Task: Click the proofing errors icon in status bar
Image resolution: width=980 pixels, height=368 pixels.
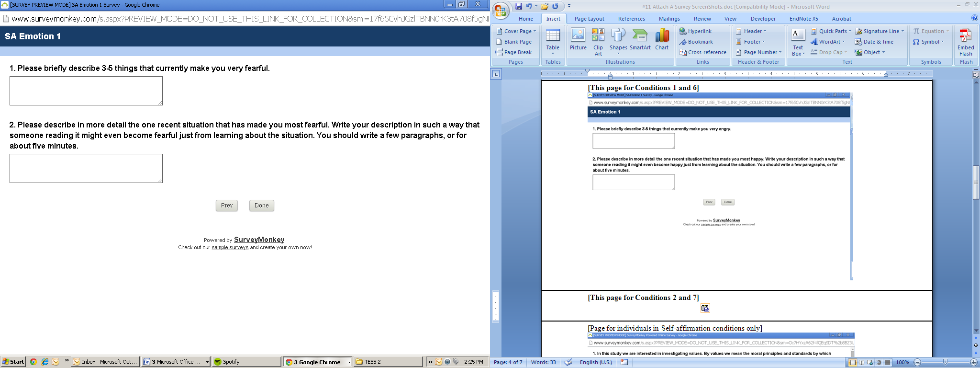Action: click(568, 362)
